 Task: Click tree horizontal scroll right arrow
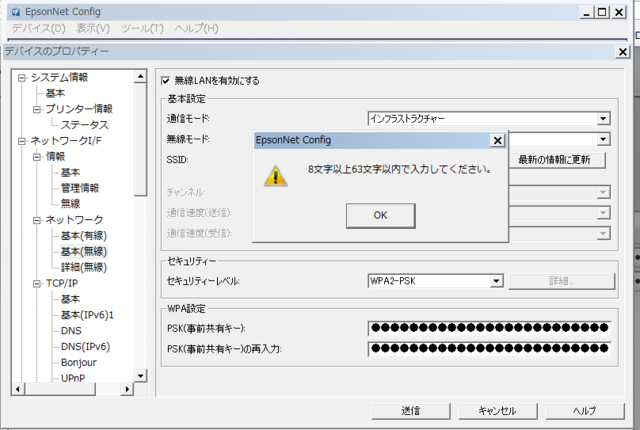[127, 389]
